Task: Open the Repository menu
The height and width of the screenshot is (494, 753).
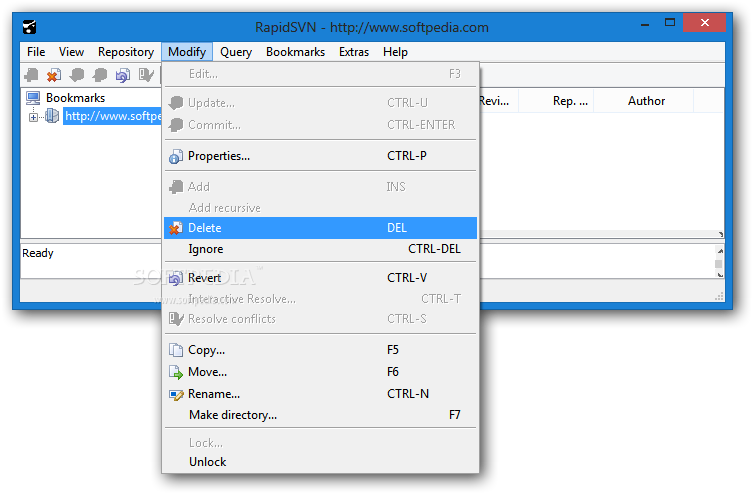Action: point(126,52)
